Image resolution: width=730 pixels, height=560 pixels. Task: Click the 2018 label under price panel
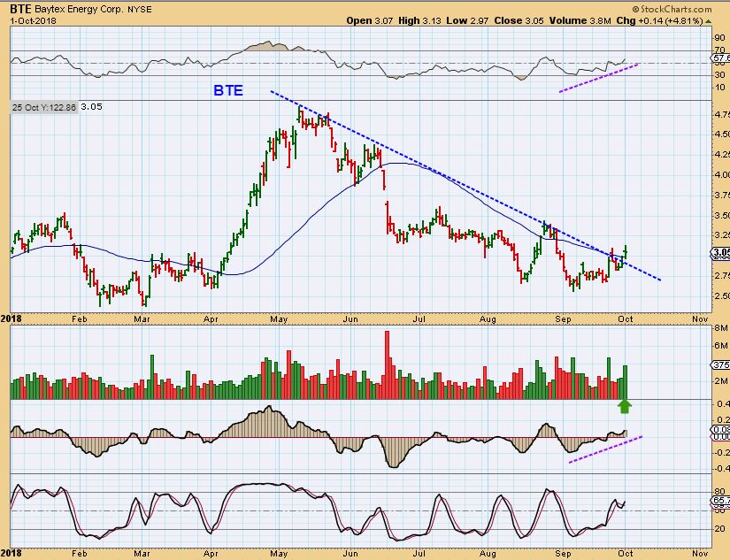tap(11, 318)
